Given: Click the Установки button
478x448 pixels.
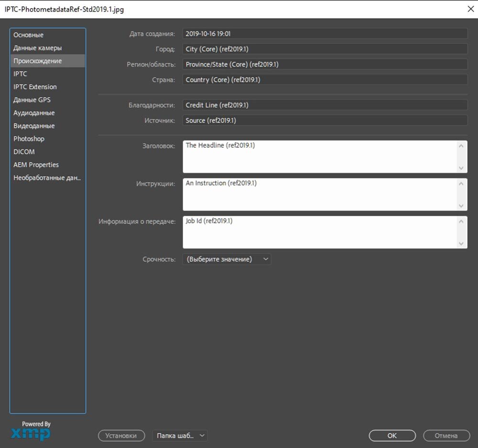Looking at the screenshot, I should (x=121, y=436).
